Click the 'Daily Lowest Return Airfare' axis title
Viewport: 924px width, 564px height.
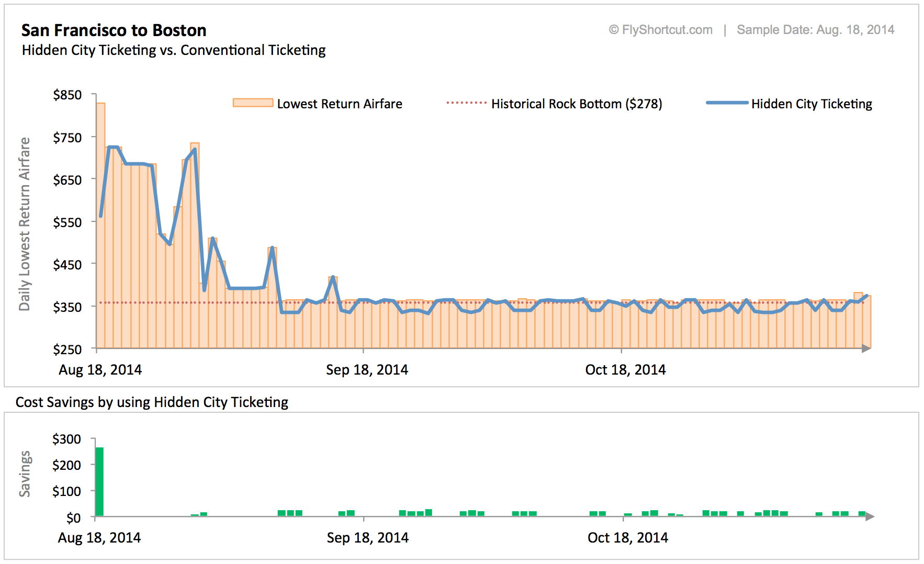click(25, 224)
